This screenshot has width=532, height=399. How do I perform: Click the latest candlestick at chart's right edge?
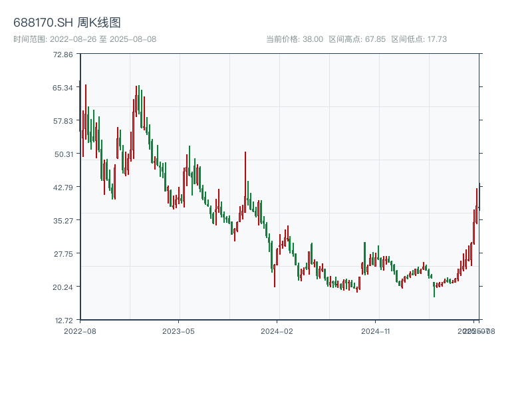pyautogui.click(x=479, y=199)
